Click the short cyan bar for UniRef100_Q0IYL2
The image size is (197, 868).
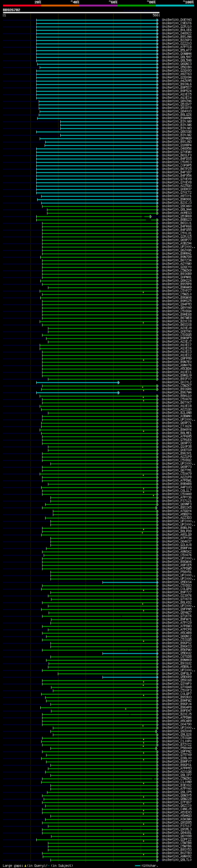tap(78, 382)
